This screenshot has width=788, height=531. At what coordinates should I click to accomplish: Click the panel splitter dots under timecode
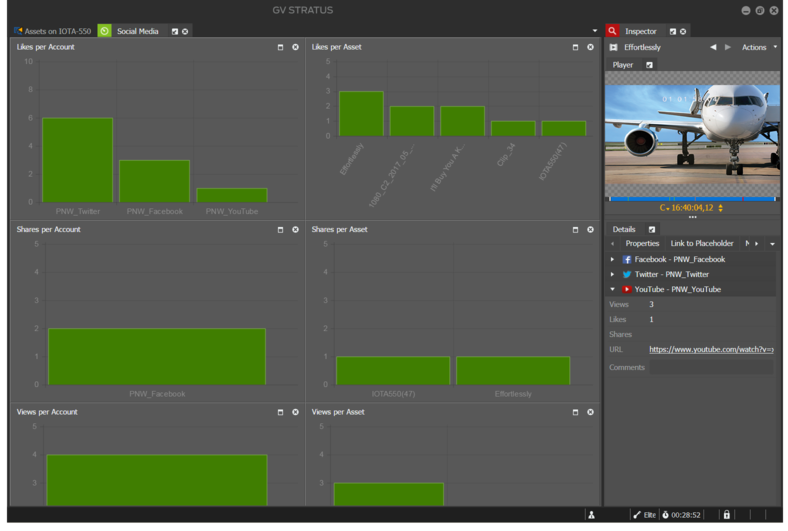[x=693, y=217]
